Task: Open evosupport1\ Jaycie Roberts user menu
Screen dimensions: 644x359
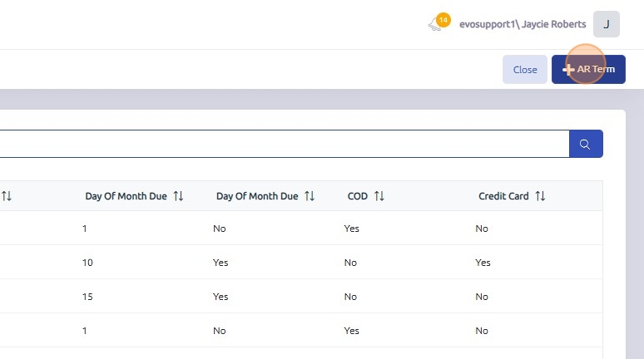Action: click(x=528, y=24)
